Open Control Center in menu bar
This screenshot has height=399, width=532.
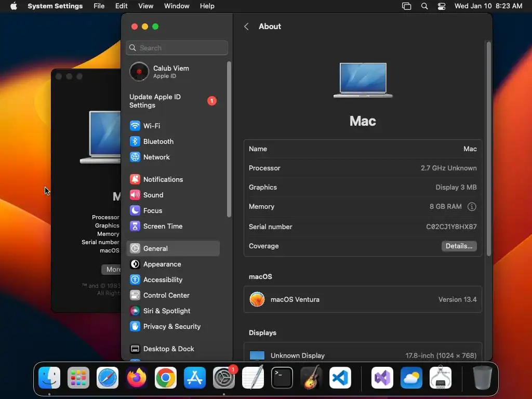[442, 6]
